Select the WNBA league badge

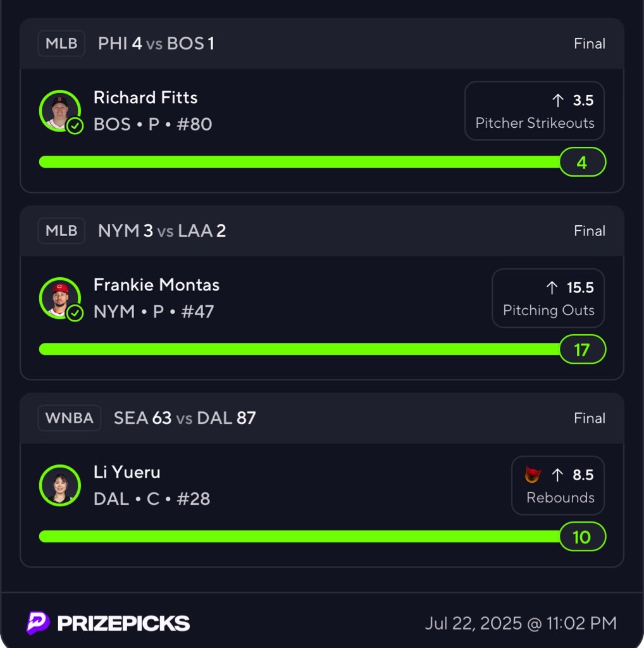(70, 418)
